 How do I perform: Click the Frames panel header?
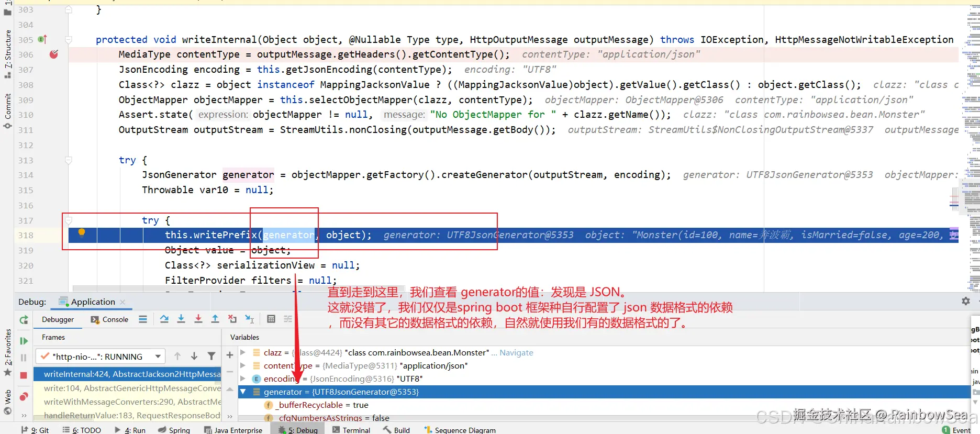53,337
